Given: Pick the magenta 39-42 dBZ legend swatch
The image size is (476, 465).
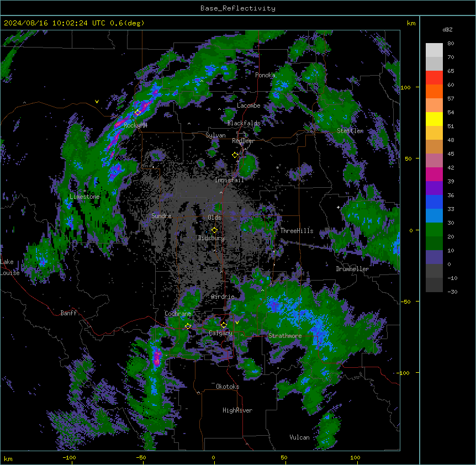Looking at the screenshot, I should 434,175.
